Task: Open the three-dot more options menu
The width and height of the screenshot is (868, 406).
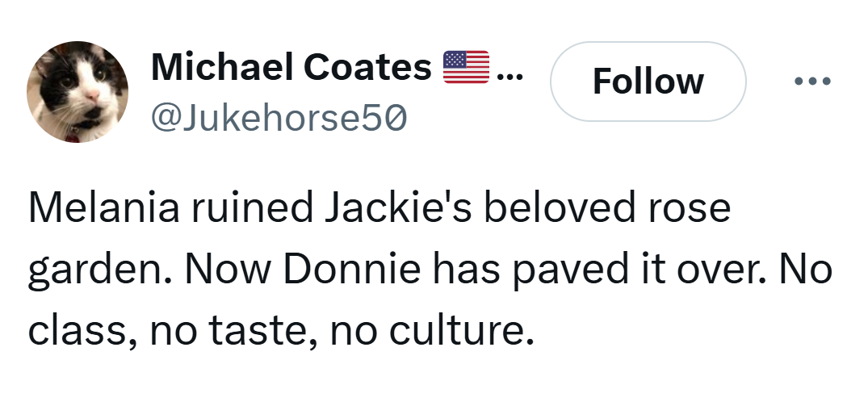Action: [812, 82]
